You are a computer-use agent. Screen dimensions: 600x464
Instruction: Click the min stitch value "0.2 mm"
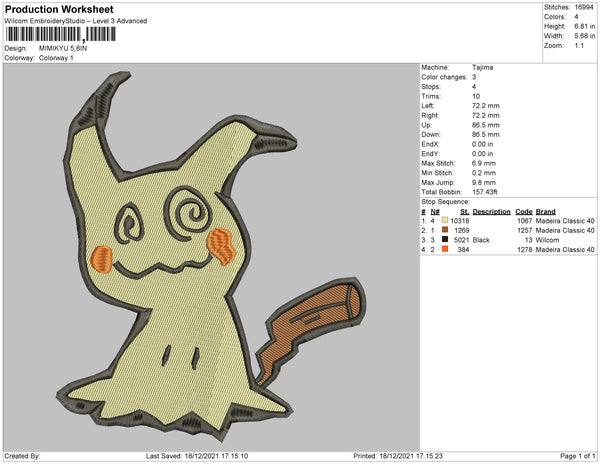(484, 173)
